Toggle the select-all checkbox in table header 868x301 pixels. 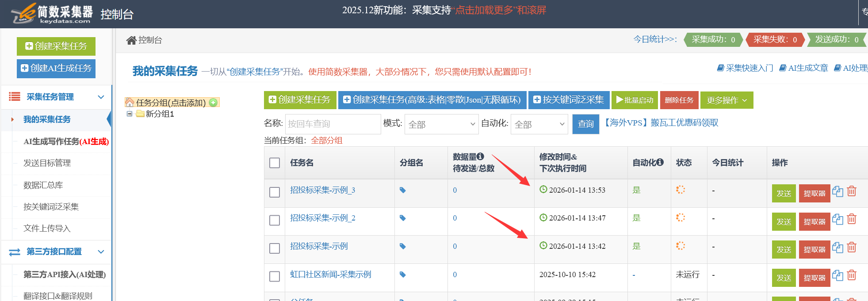coord(275,163)
